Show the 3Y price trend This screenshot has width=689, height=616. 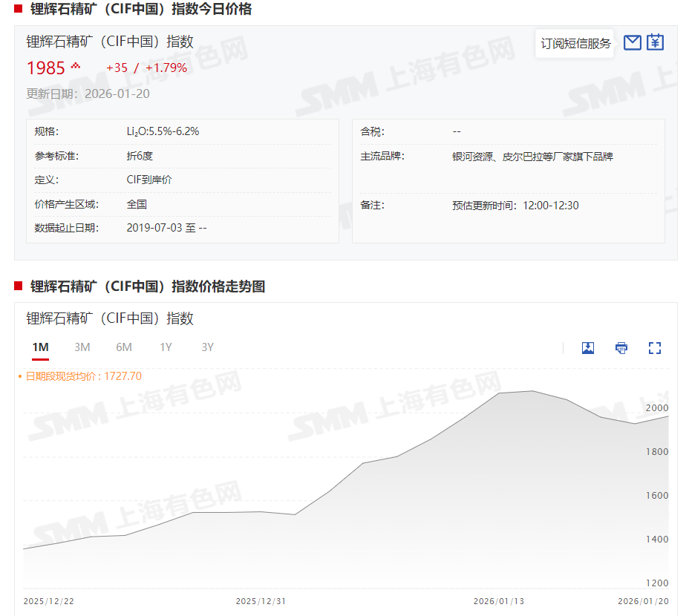(x=207, y=347)
